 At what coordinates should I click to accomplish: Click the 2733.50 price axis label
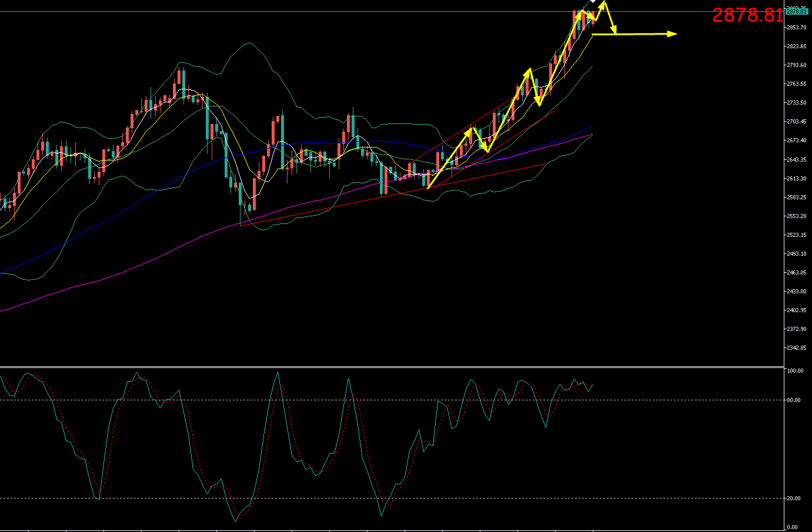click(796, 103)
